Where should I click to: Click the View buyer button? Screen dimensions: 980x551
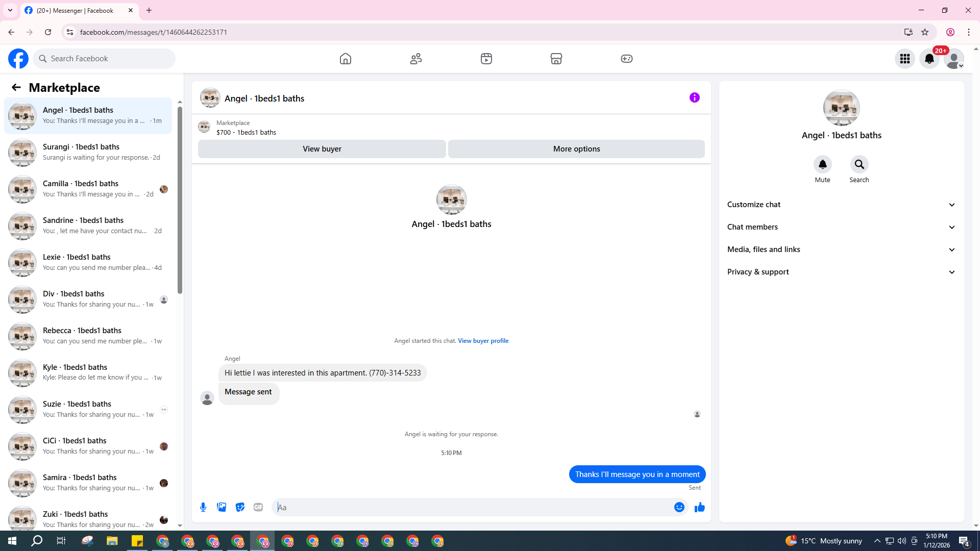[x=322, y=149]
